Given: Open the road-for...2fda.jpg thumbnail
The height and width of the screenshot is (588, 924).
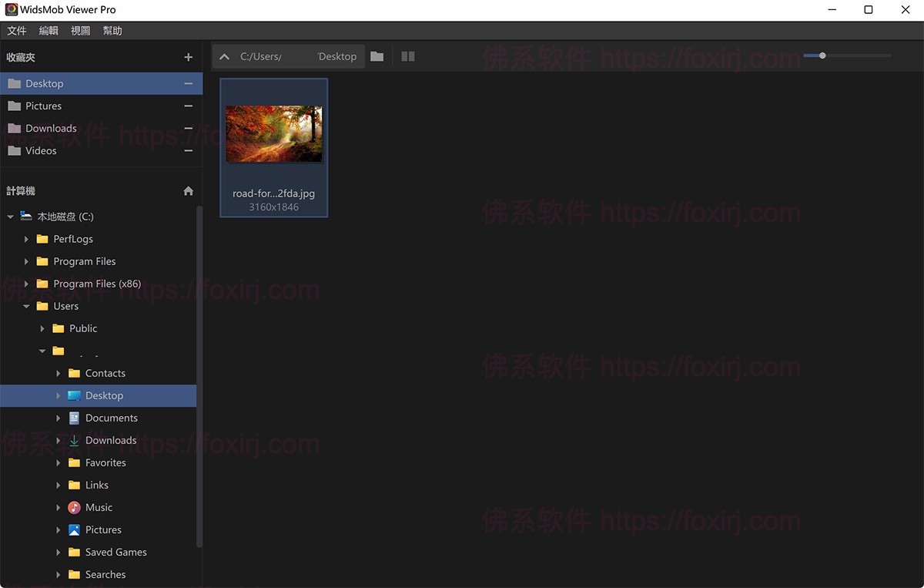Looking at the screenshot, I should pyautogui.click(x=273, y=133).
